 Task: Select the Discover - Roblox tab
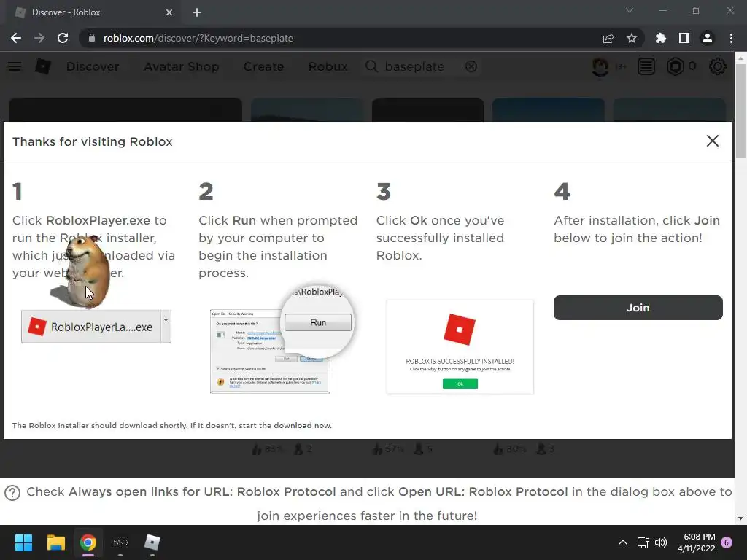(93, 12)
